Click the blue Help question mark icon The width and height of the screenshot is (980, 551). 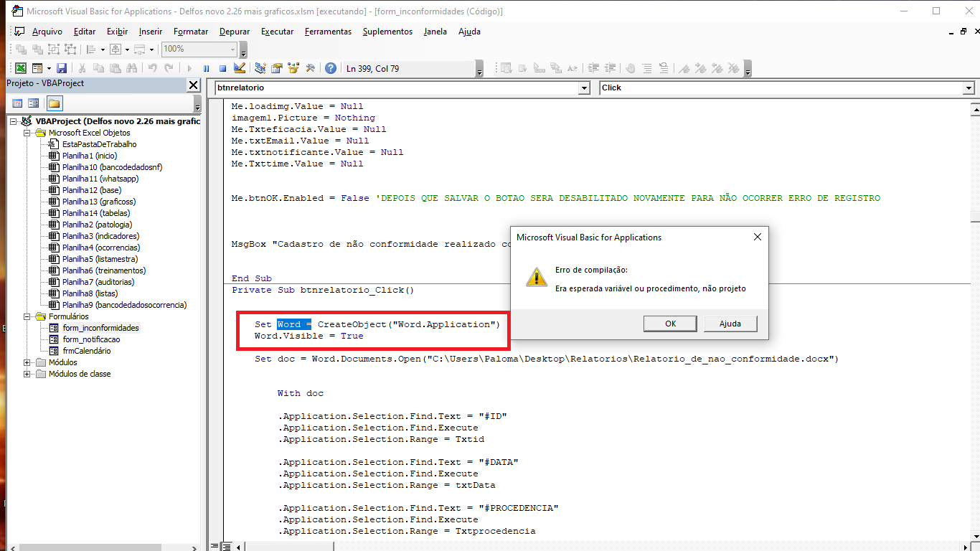(x=330, y=68)
